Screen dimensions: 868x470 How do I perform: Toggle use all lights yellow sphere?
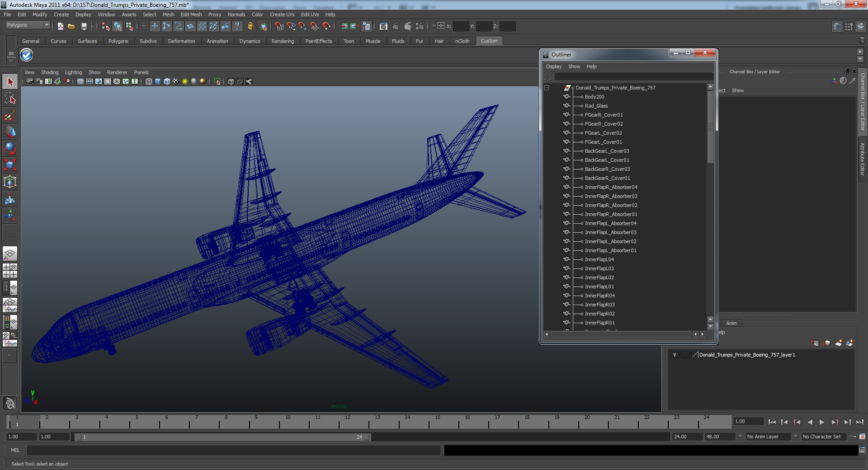(x=185, y=81)
